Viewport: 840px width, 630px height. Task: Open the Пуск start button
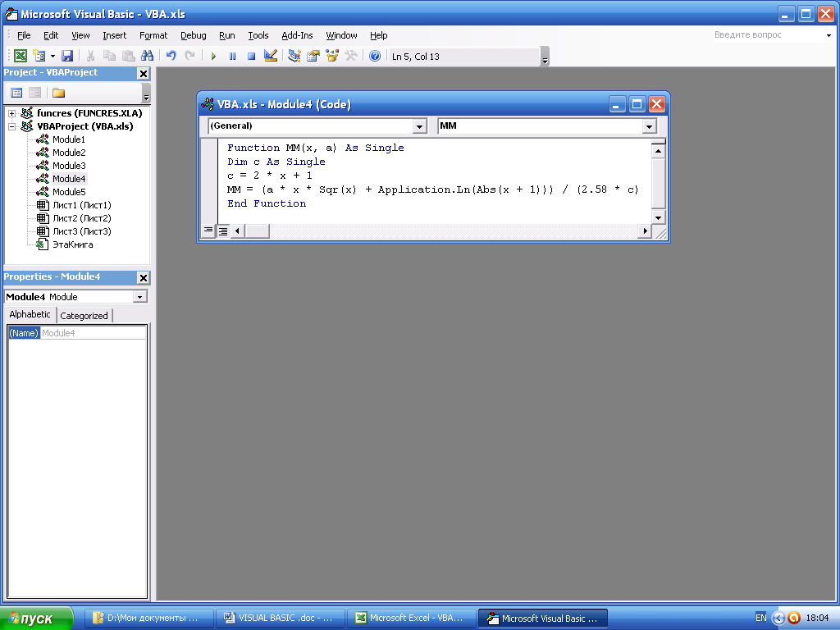coord(36,619)
